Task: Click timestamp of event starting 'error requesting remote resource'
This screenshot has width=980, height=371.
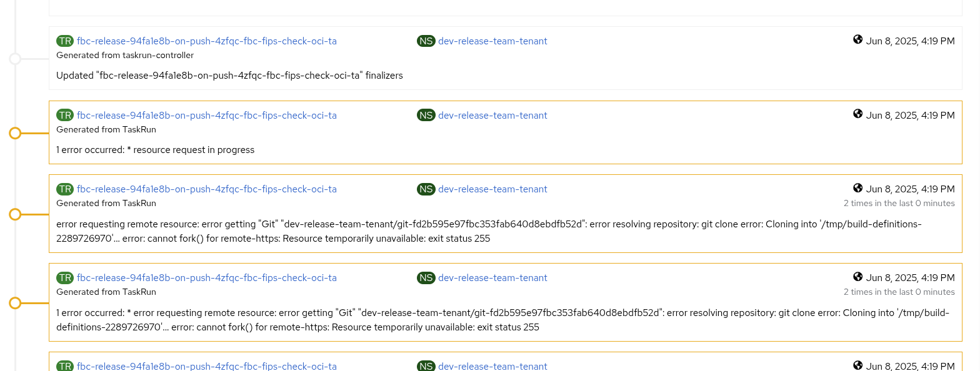Action: click(x=910, y=189)
